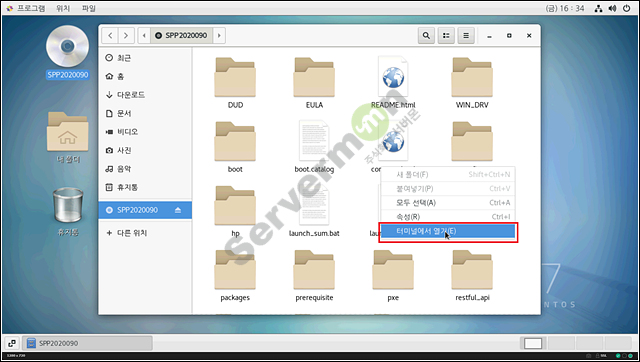Go to 음악 in sidebar
Image resolution: width=640 pixels, height=362 pixels.
(x=145, y=169)
